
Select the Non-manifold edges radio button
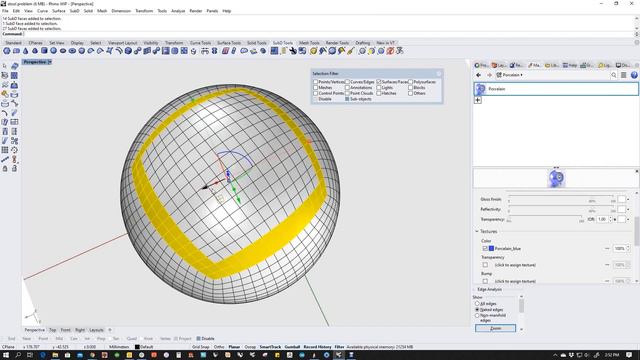(477, 316)
